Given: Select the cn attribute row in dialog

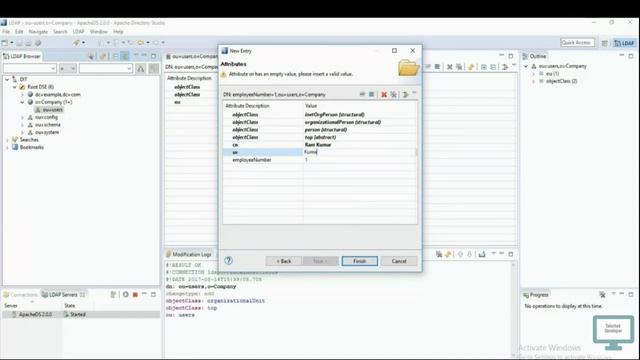Looking at the screenshot, I should click(x=320, y=145).
